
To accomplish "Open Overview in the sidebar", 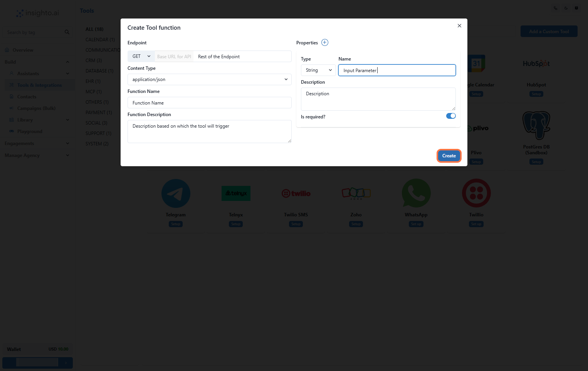I will [x=23, y=50].
